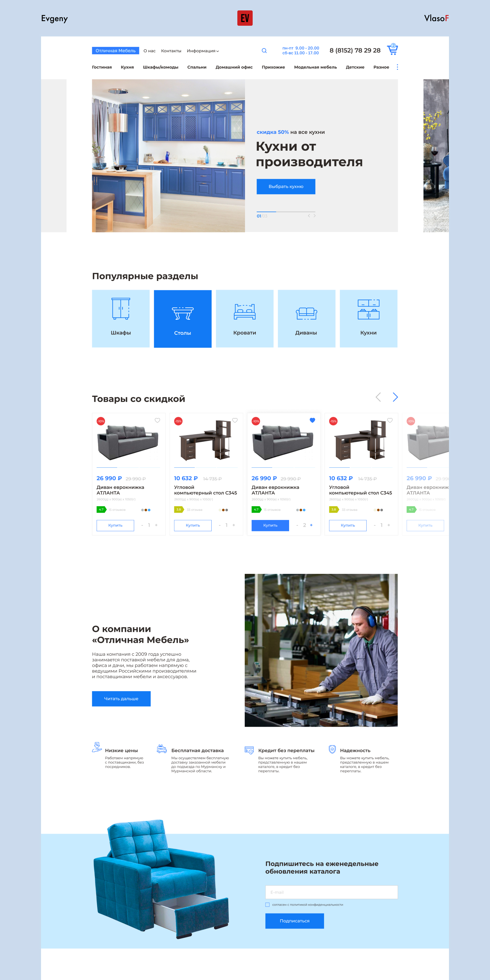Click the Читать дальше button
Screen dimensions: 490x980
coord(121,699)
